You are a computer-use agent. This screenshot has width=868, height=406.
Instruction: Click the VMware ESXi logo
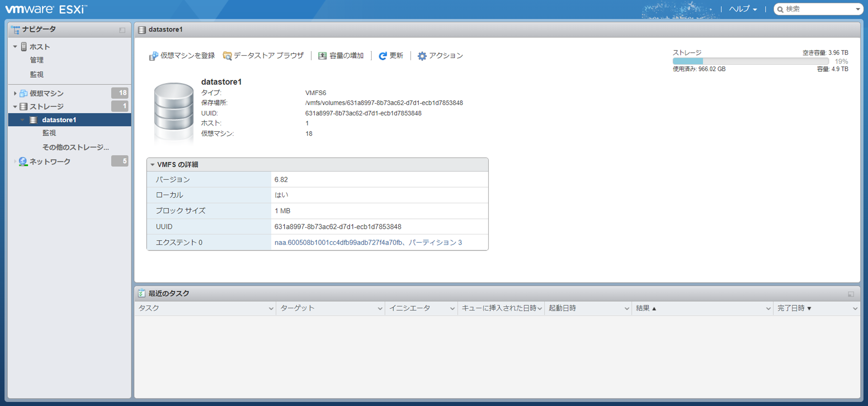[46, 9]
